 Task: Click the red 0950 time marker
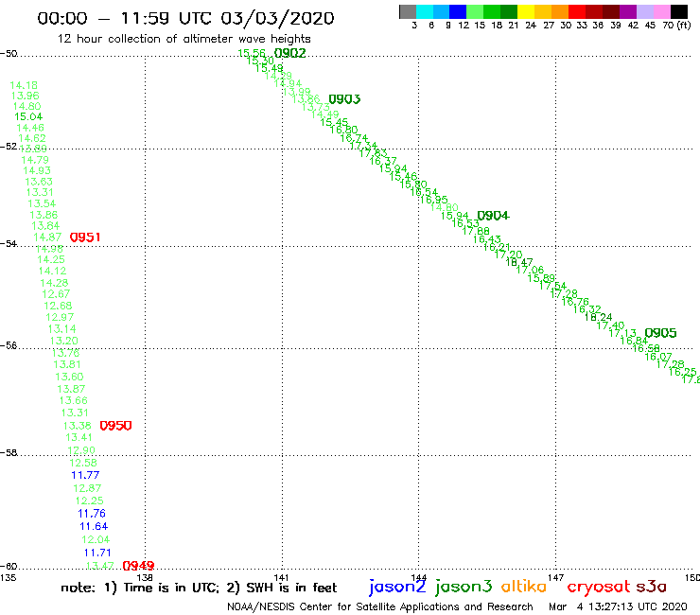pyautogui.click(x=115, y=425)
